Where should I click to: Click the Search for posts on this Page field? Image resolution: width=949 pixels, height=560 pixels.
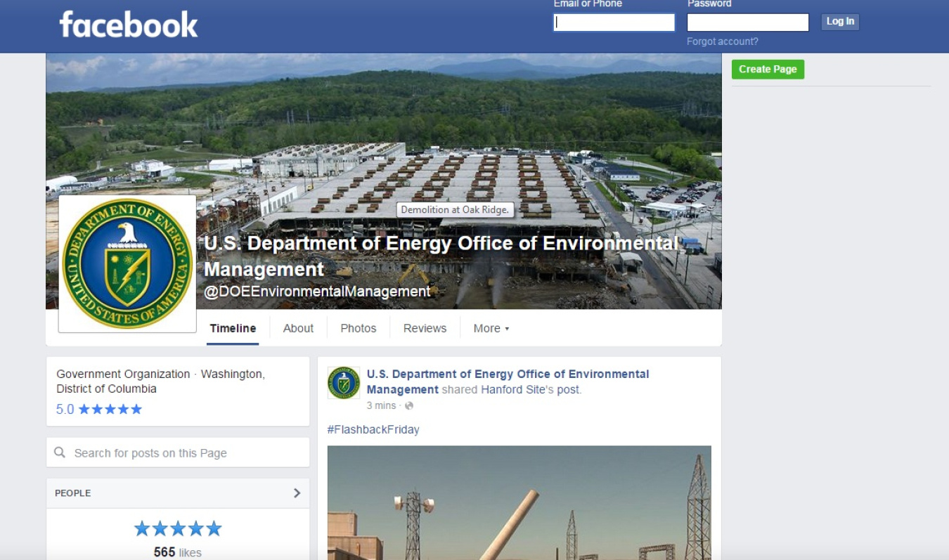(178, 452)
